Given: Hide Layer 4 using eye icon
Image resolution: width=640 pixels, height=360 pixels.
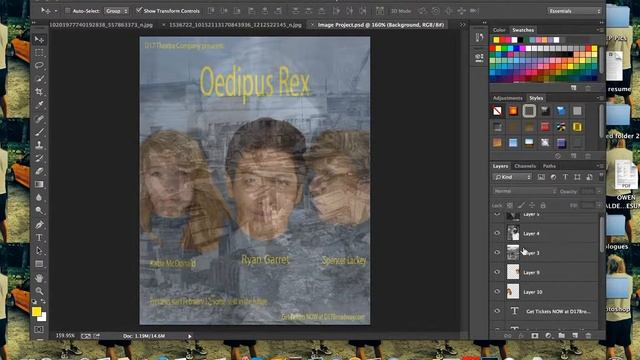Looking at the screenshot, I should (497, 233).
